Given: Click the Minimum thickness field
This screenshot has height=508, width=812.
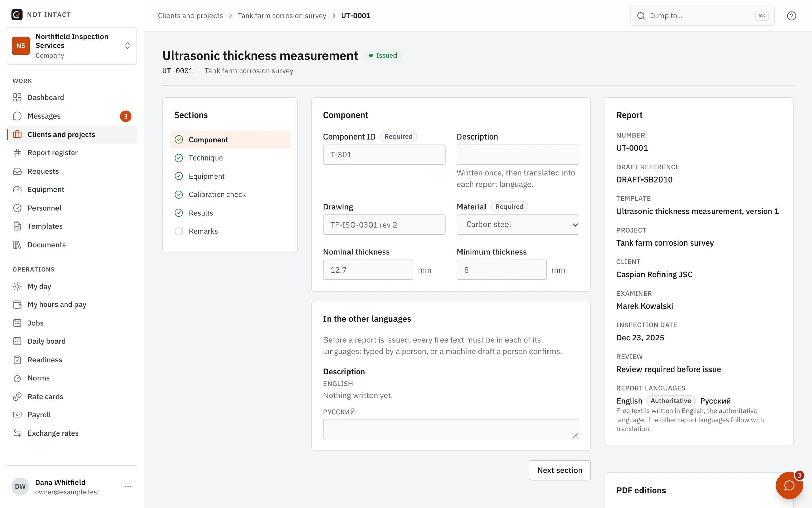Looking at the screenshot, I should tap(502, 270).
